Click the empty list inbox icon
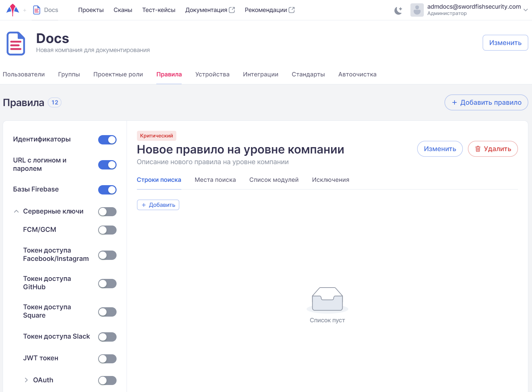 tap(327, 299)
